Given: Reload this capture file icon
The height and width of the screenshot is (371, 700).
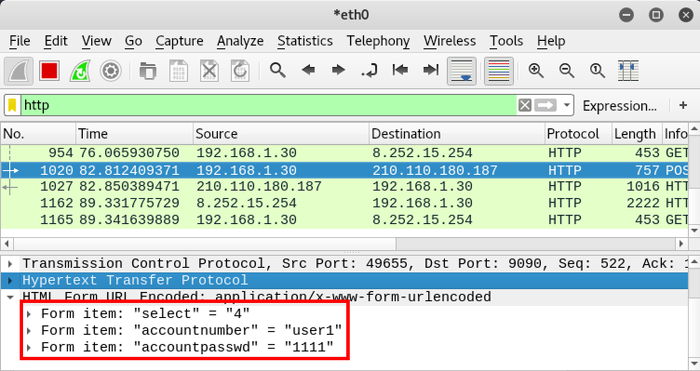Looking at the screenshot, I should point(240,71).
